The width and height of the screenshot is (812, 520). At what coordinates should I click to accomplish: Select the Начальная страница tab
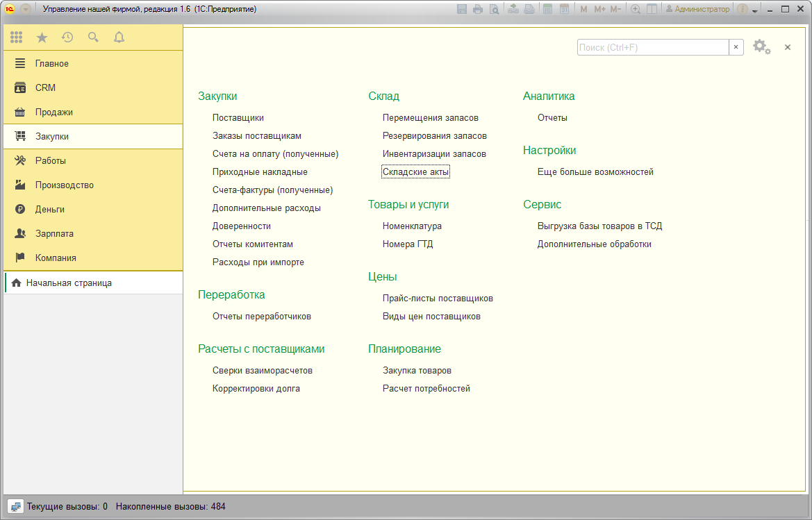(x=93, y=283)
